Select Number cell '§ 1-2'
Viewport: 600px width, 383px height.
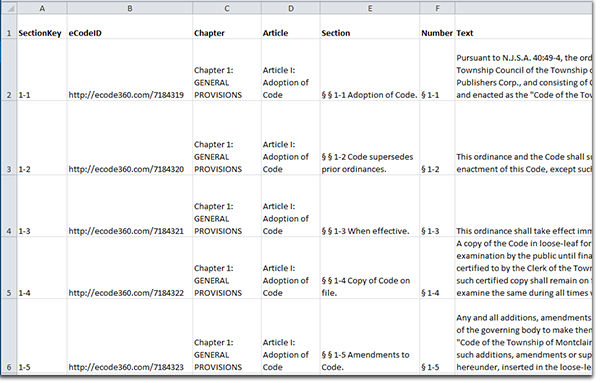tap(437, 138)
